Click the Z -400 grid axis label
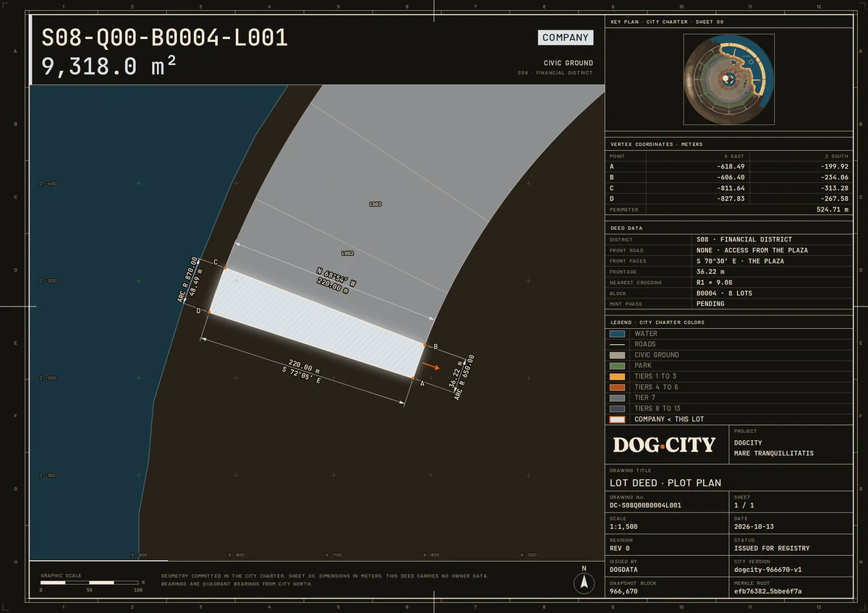This screenshot has height=613, width=868. pos(48,184)
